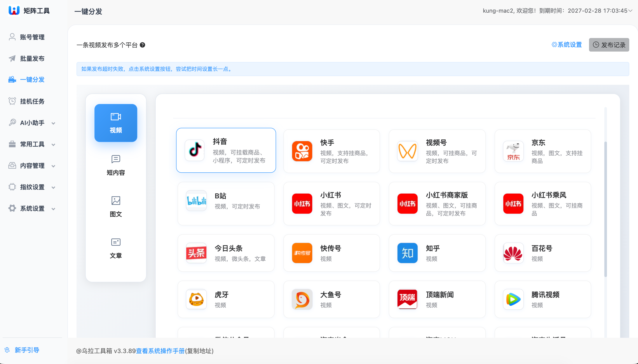The width and height of the screenshot is (638, 364).
Task: Click the 今日头条 icon
Action: click(x=196, y=253)
